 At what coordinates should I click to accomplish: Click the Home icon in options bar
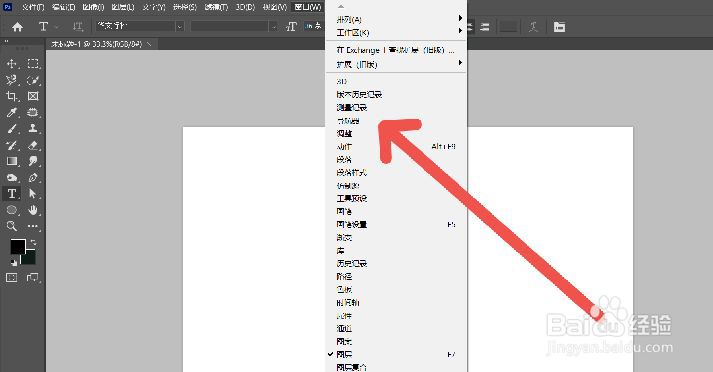point(17,27)
